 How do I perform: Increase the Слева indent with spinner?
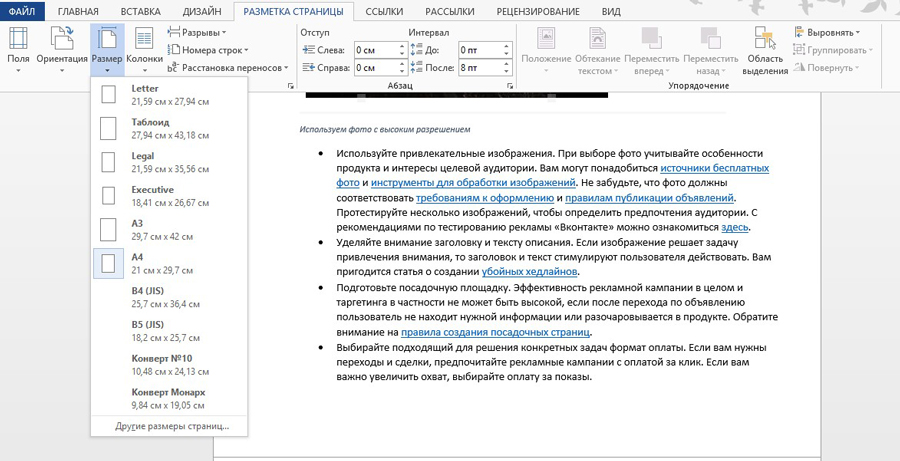click(x=402, y=47)
